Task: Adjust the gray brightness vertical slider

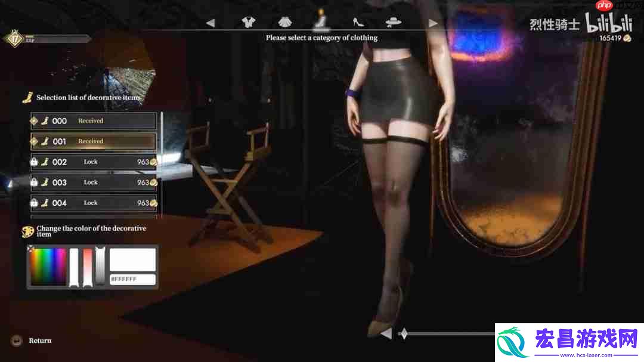Action: [x=100, y=266]
